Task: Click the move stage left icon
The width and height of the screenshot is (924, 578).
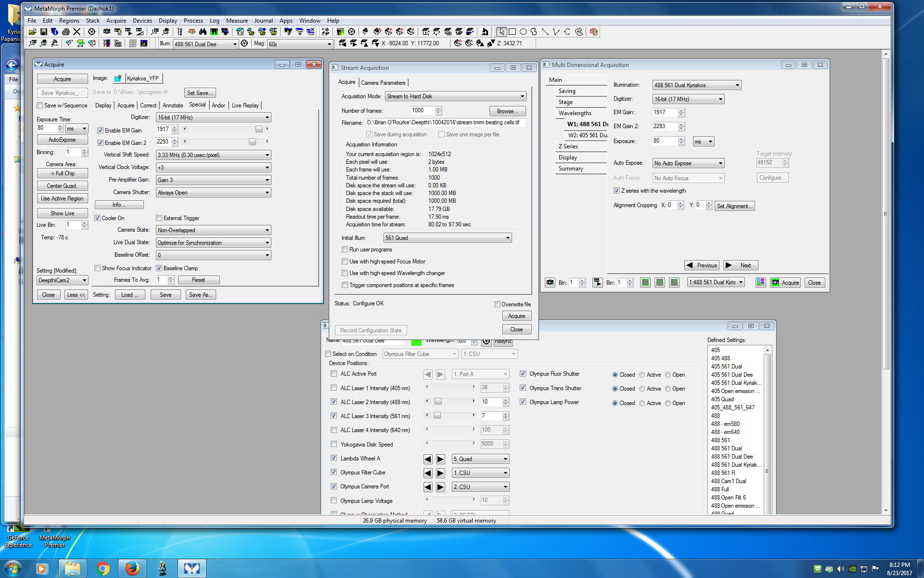Action: pyautogui.click(x=342, y=43)
